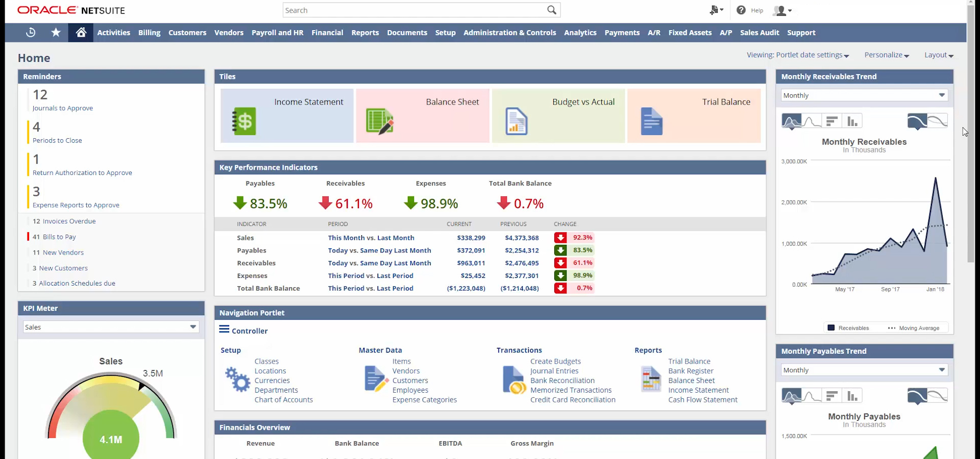Open the Shortcuts star icon
This screenshot has width=980, height=459.
pos(56,33)
